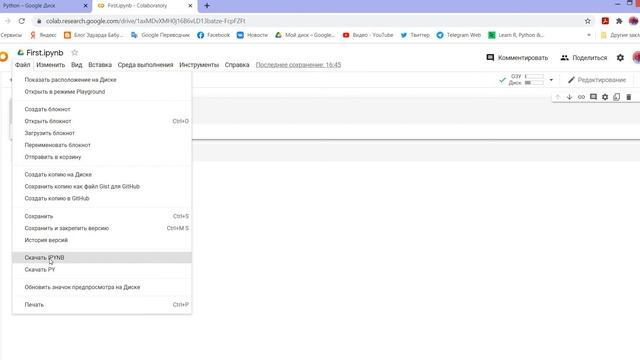This screenshot has width=640, height=360.
Task: Move cell down arrow in cell toolbar
Action: pyautogui.click(x=569, y=97)
